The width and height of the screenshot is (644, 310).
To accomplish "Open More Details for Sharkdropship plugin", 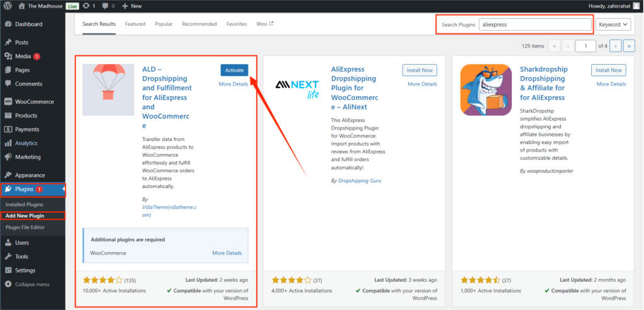I will [x=611, y=84].
